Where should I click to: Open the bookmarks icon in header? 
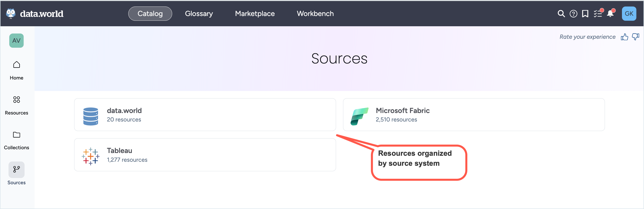click(x=585, y=14)
